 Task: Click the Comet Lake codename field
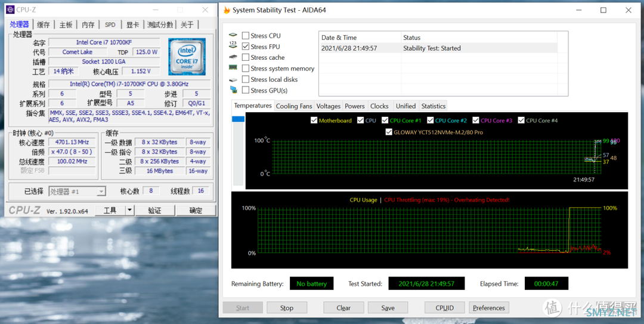77,53
